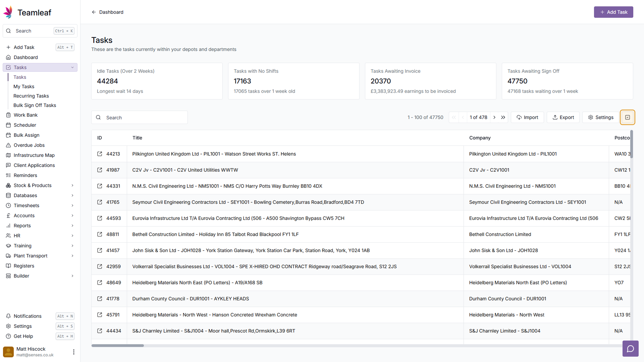Click the Teamleaf logo icon
Viewport: 644px width, 362px height.
8,12
